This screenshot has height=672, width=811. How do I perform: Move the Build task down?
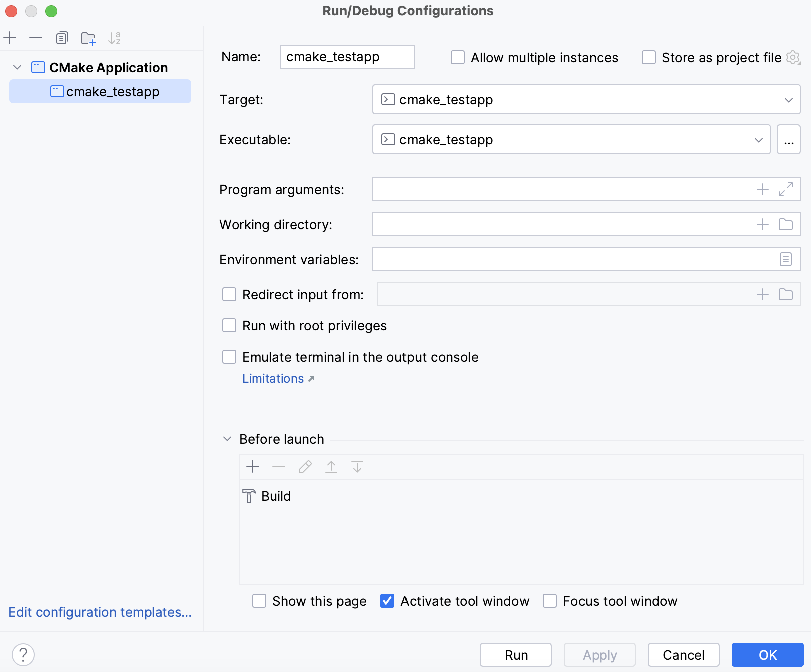[357, 466]
